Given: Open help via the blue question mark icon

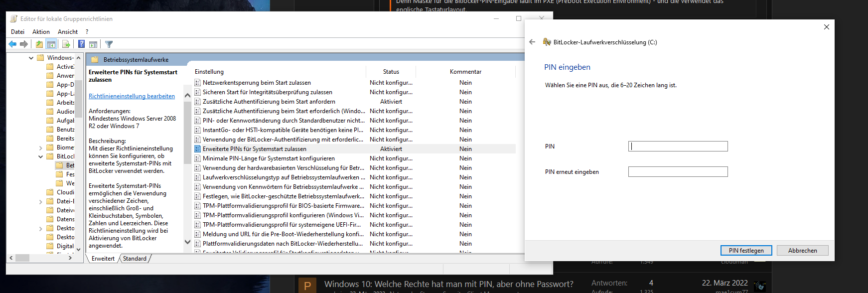Looking at the screenshot, I should (x=81, y=44).
